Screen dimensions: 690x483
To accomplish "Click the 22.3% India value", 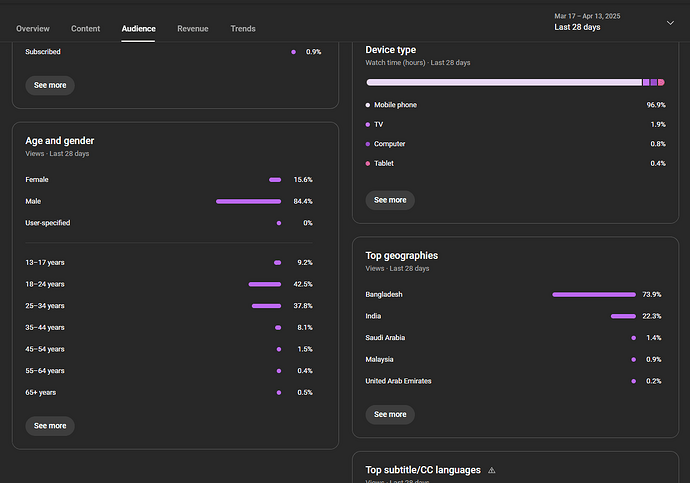I will (652, 316).
